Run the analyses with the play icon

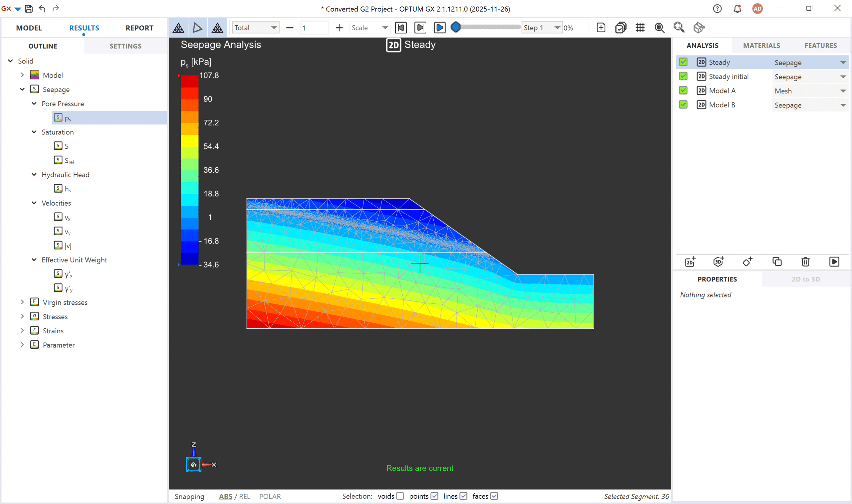pyautogui.click(x=834, y=262)
